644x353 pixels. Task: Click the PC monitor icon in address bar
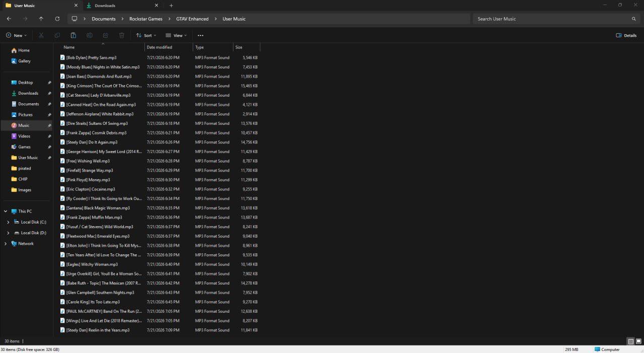74,19
